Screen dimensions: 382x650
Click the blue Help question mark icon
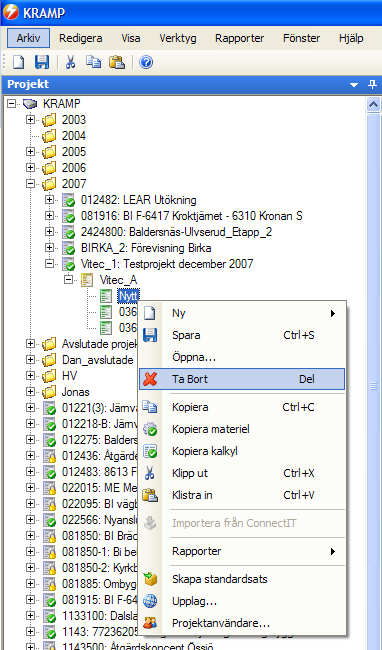[x=146, y=63]
